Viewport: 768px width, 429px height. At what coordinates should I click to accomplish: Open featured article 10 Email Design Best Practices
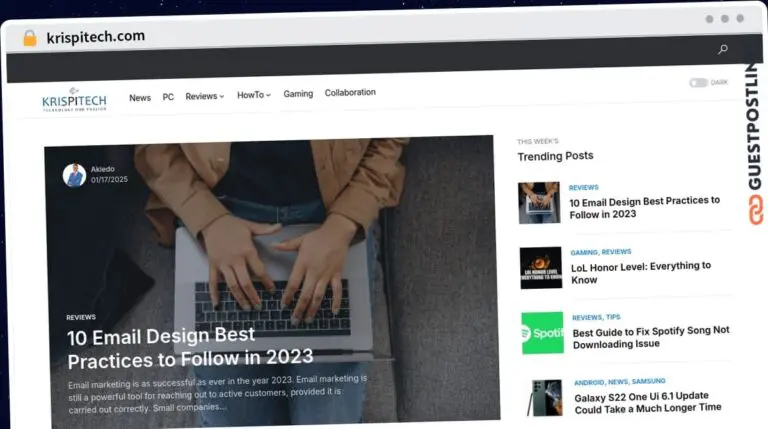click(190, 346)
